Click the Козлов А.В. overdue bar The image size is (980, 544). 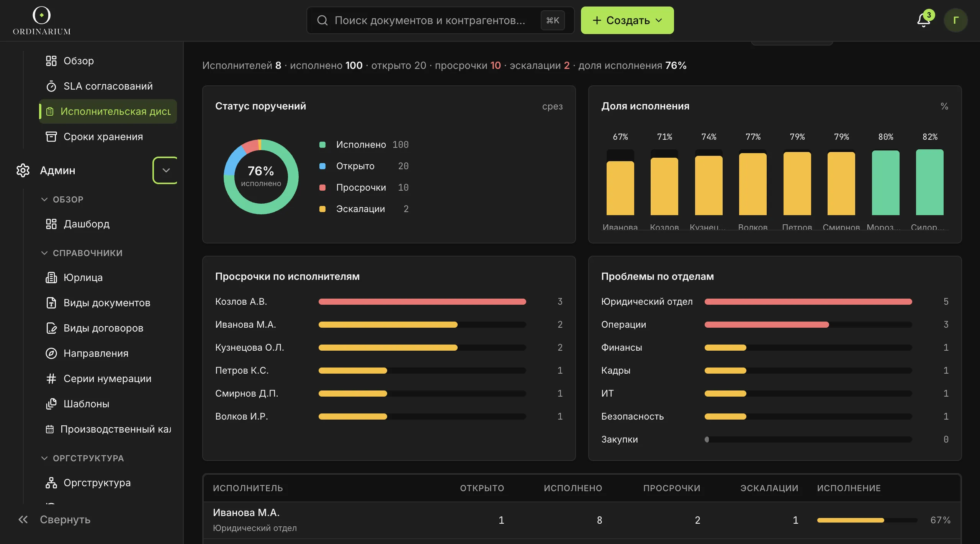pos(422,302)
